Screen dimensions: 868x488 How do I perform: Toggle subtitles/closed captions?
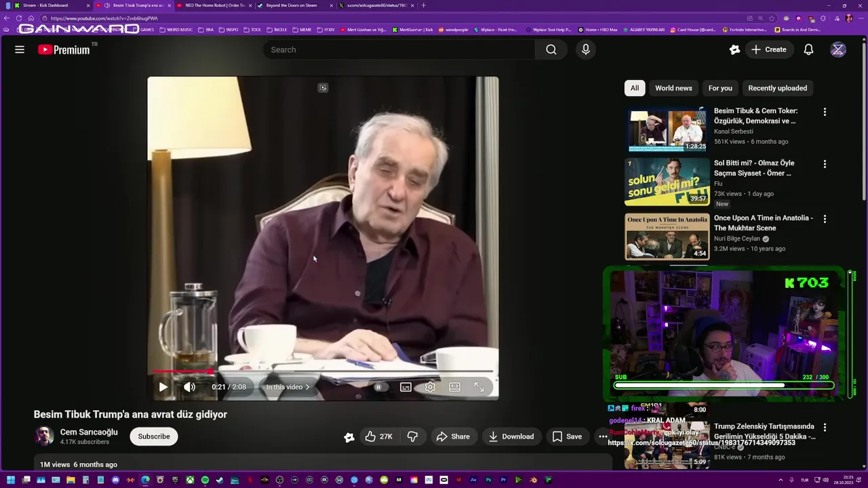click(406, 387)
